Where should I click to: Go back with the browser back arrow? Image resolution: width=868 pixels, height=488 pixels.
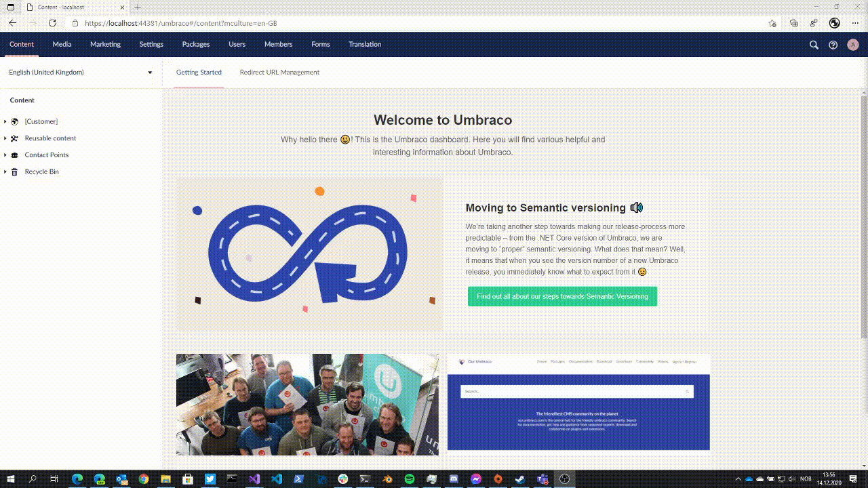(12, 23)
